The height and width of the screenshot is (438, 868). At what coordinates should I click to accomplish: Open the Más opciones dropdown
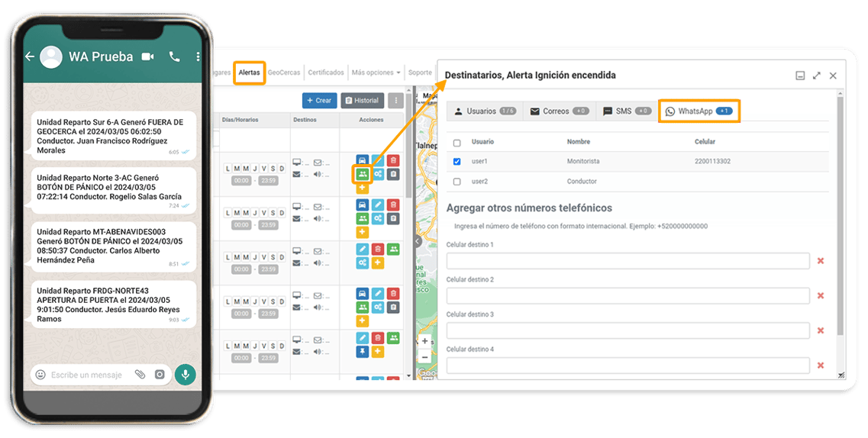pyautogui.click(x=376, y=72)
